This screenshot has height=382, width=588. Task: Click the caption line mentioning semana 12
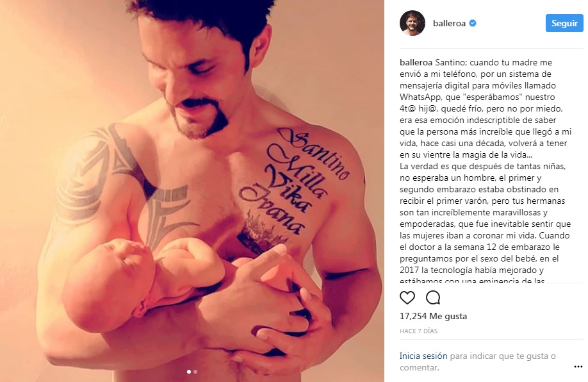tap(480, 247)
